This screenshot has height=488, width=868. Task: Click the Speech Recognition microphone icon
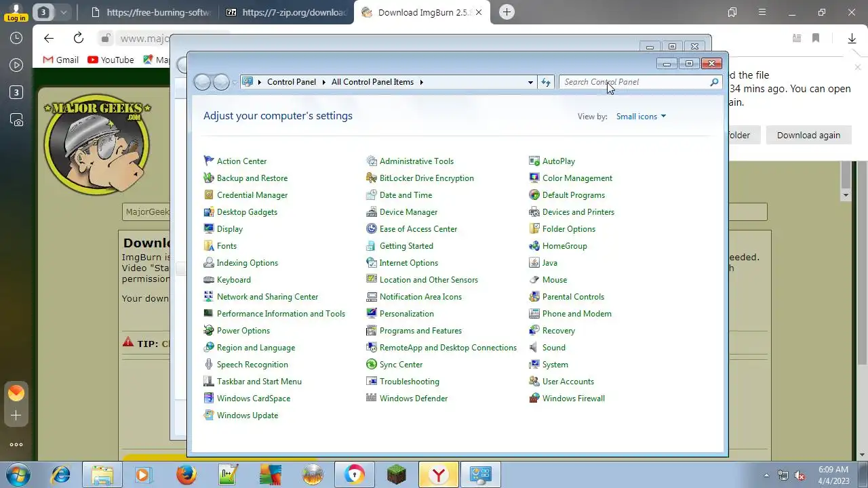click(x=209, y=365)
